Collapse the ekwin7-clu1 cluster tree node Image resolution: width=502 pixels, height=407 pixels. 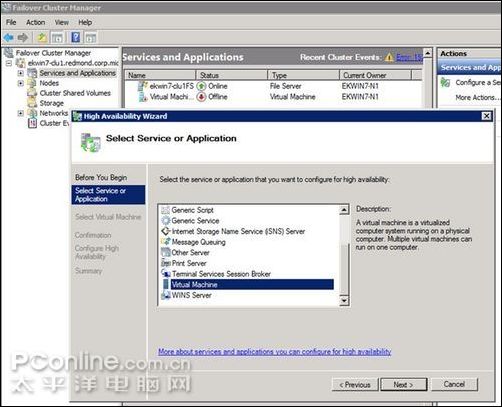pos(9,63)
